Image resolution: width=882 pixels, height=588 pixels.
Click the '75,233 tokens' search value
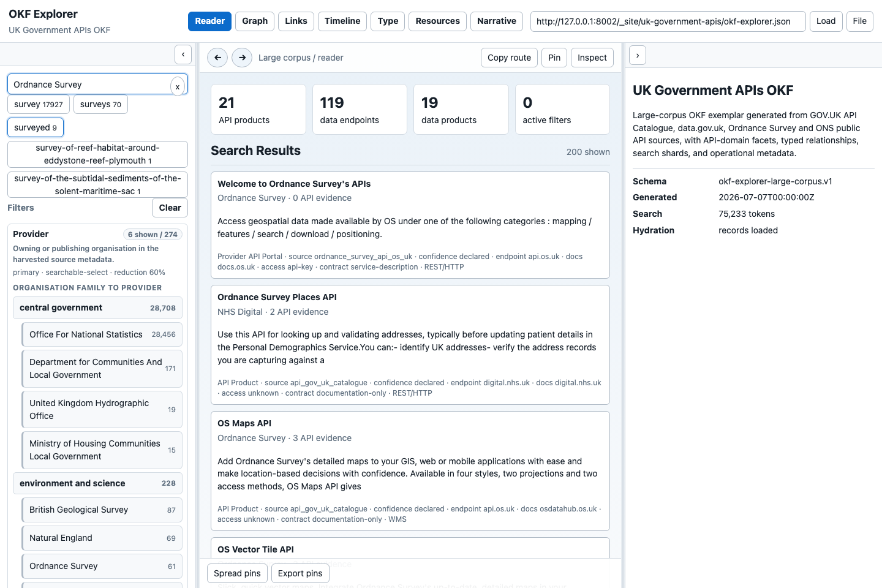pyautogui.click(x=747, y=214)
